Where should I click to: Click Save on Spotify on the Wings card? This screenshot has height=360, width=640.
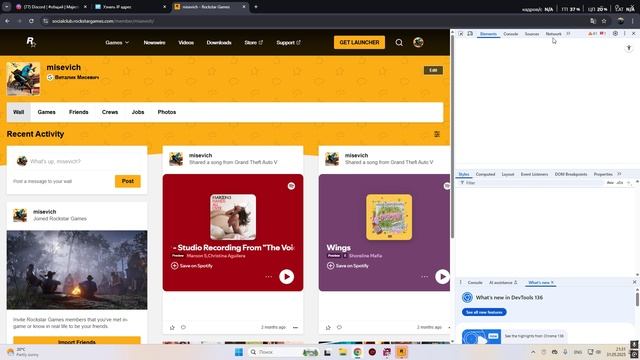coord(348,266)
